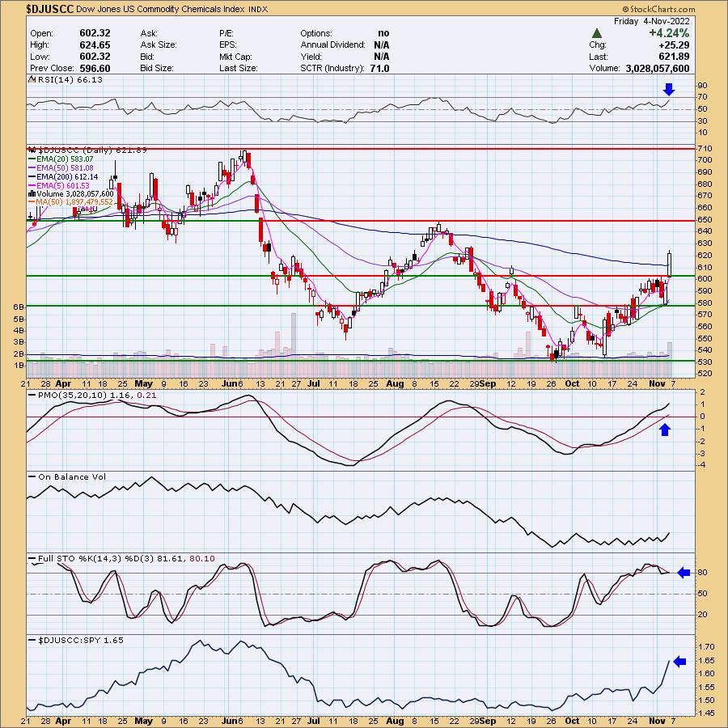Click the Prev Close value 596.60
728x728 pixels.
(x=95, y=68)
